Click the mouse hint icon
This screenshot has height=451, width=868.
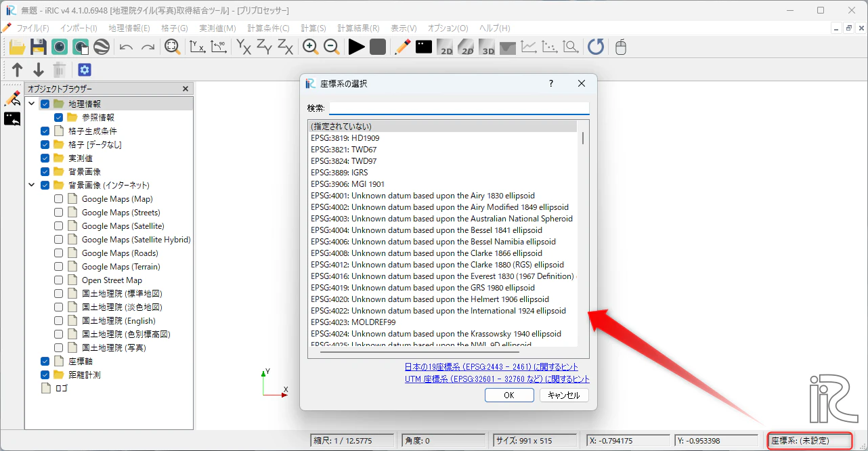tap(620, 47)
